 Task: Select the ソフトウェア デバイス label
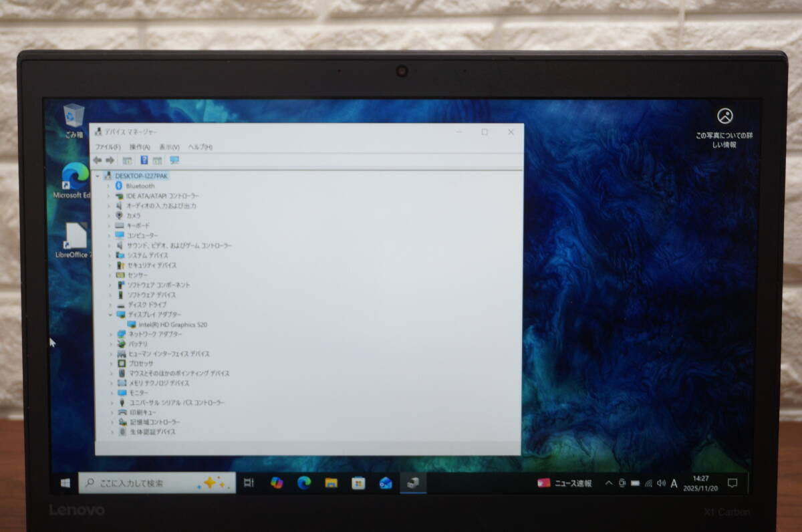click(152, 295)
